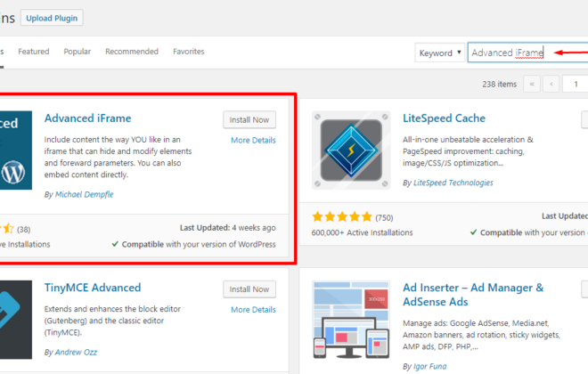
Task: Open the Advanced iFrame plugin title
Action: (x=87, y=118)
